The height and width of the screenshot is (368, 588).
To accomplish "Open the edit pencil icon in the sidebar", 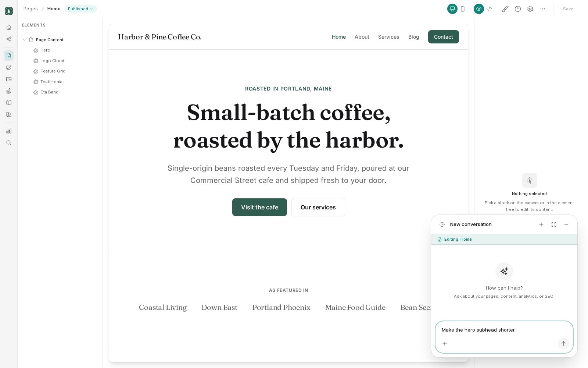I will (x=9, y=67).
